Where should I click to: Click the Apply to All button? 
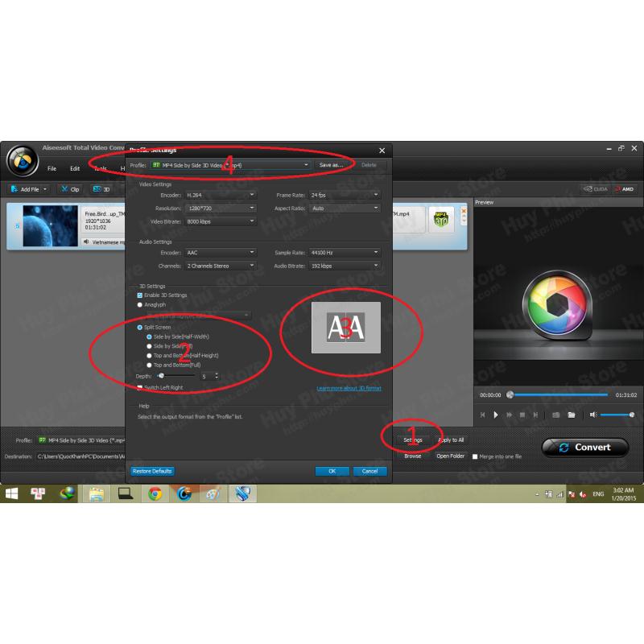coord(451,440)
